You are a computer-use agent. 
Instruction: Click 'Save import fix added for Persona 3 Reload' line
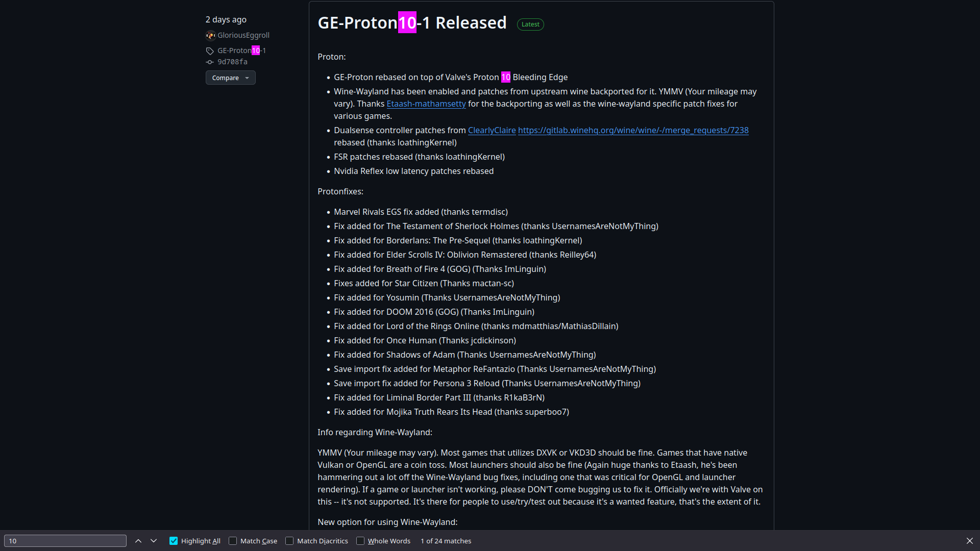[x=487, y=383]
